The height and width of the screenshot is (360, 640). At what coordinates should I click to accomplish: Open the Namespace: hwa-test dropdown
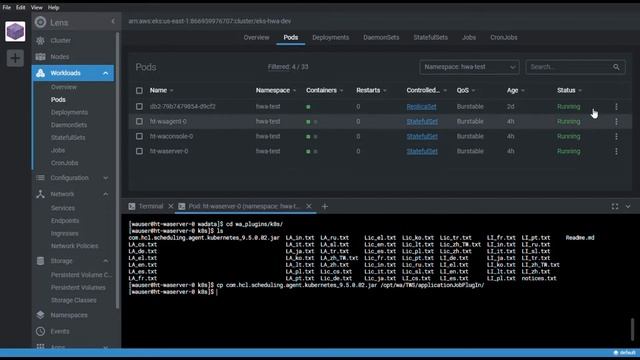point(469,67)
